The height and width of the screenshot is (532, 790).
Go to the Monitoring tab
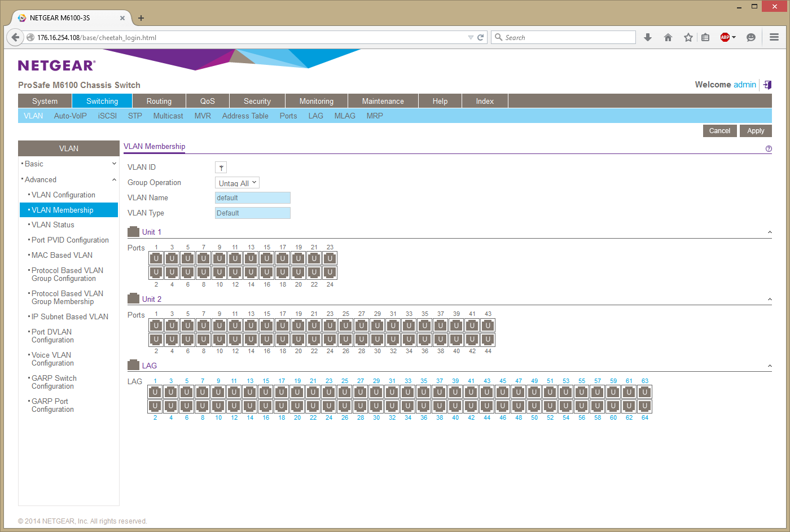point(317,101)
